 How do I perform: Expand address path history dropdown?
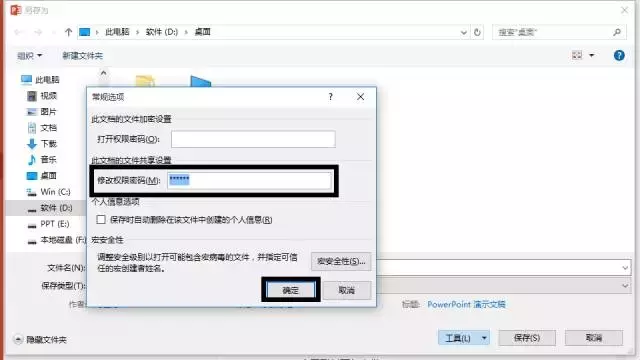[463, 32]
